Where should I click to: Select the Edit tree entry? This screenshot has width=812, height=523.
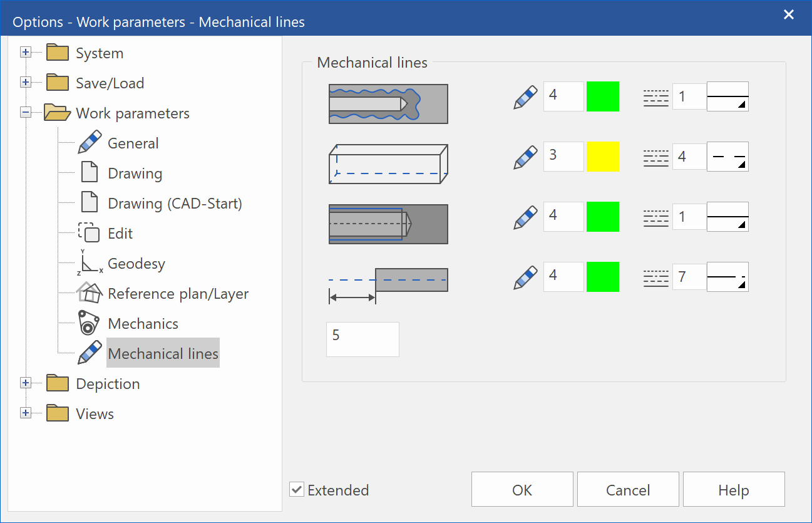click(x=120, y=234)
